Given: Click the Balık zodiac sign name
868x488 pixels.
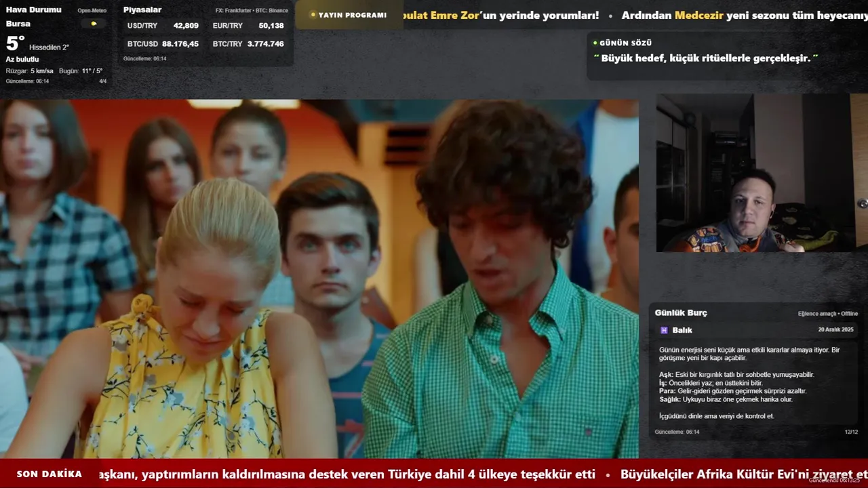Looking at the screenshot, I should [682, 330].
